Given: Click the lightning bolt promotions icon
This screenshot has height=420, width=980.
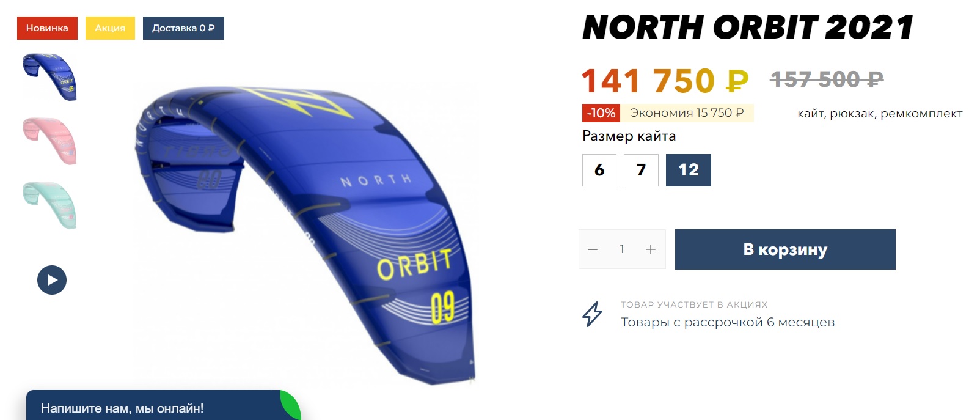Looking at the screenshot, I should click(592, 314).
